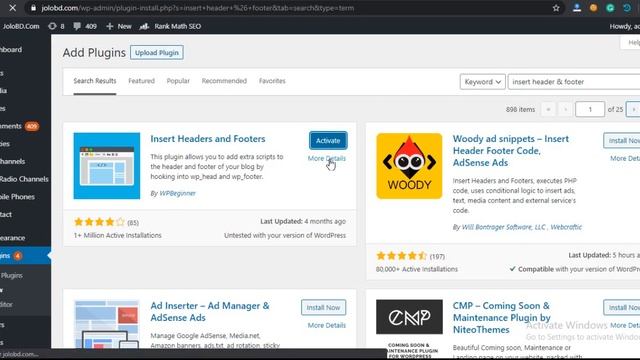Open the orange browser extension icon
This screenshot has height=360, width=640.
(593, 8)
